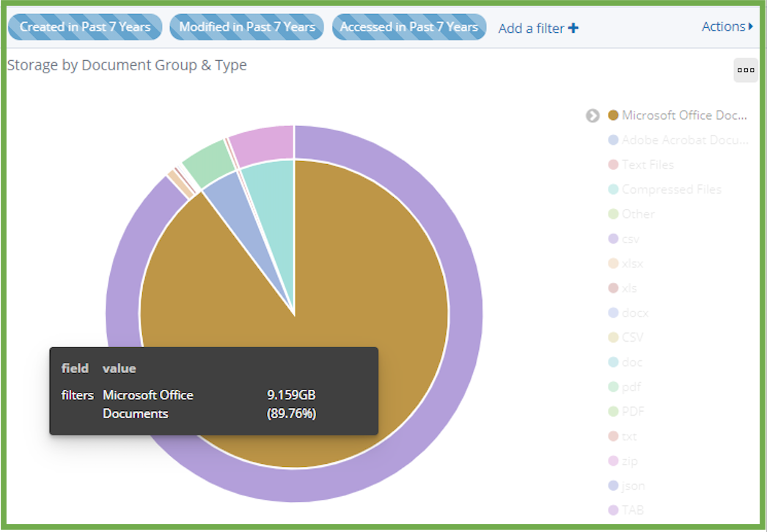Click the pink outer ring segment at top
Image resolution: width=767 pixels, height=532 pixels.
click(x=260, y=141)
